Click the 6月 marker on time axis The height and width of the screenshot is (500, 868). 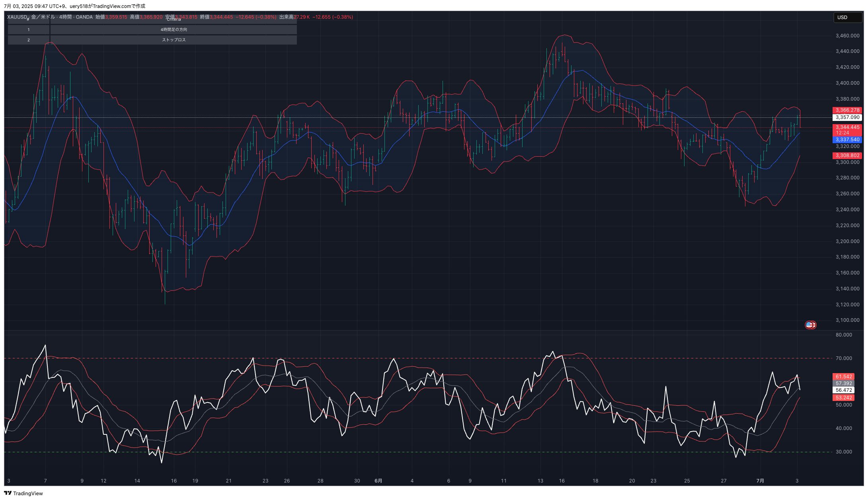click(378, 481)
